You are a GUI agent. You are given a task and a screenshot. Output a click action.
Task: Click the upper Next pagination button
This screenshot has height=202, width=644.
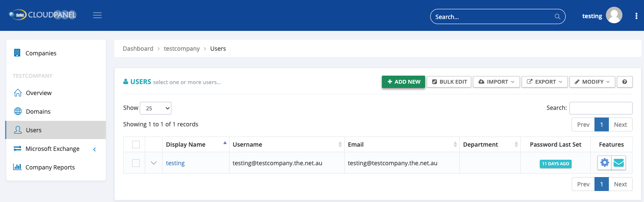coord(620,124)
